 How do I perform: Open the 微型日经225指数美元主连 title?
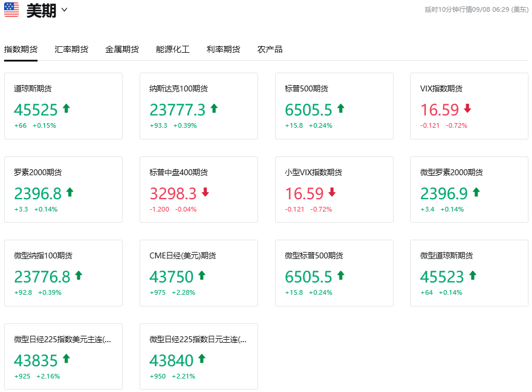click(62, 339)
